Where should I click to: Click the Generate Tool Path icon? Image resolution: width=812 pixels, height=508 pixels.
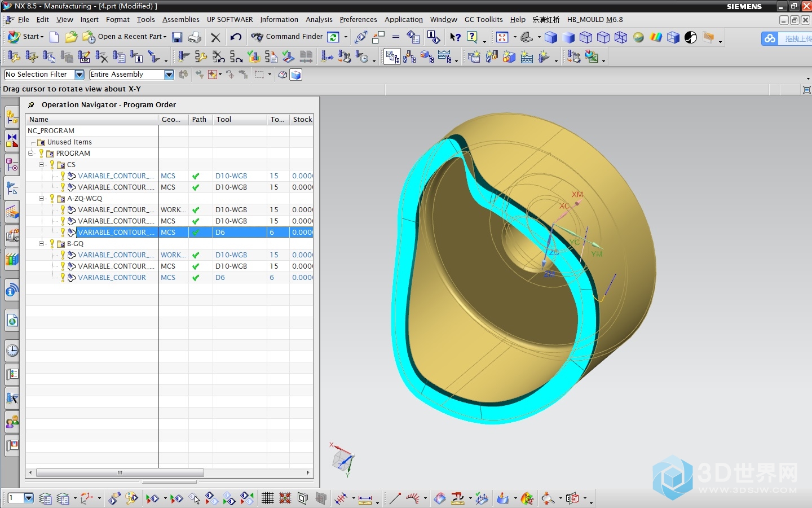pos(184,56)
